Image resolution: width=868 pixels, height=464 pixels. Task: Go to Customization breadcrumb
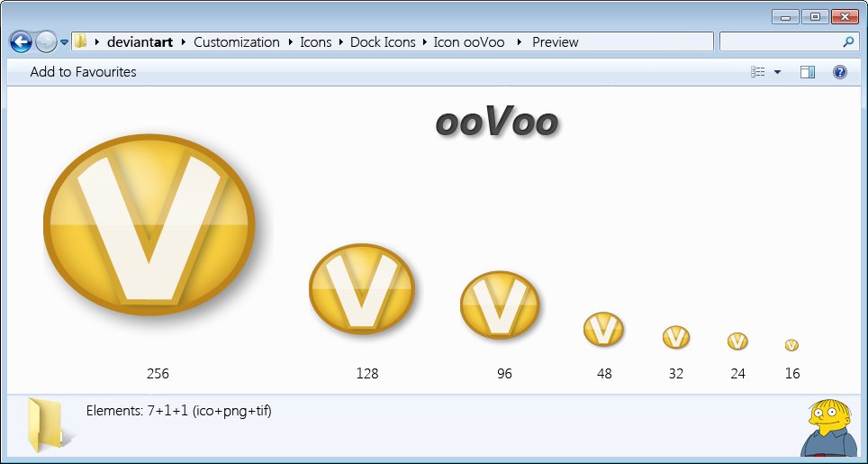click(237, 42)
